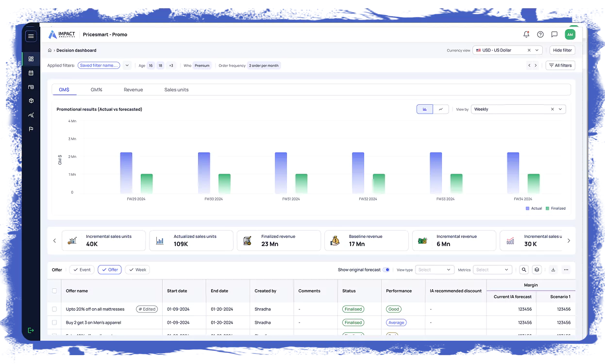Switch to the Revenue tab
This screenshot has height=364, width=605.
tap(133, 90)
